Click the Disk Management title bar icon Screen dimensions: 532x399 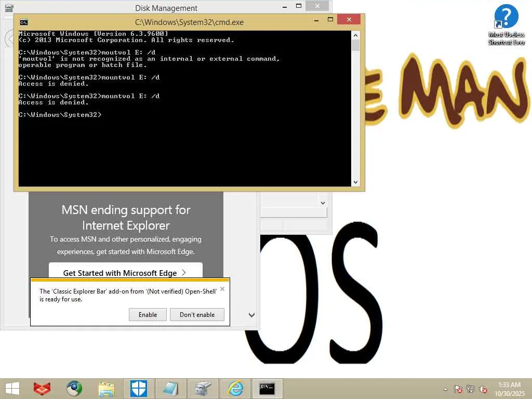pos(9,7)
